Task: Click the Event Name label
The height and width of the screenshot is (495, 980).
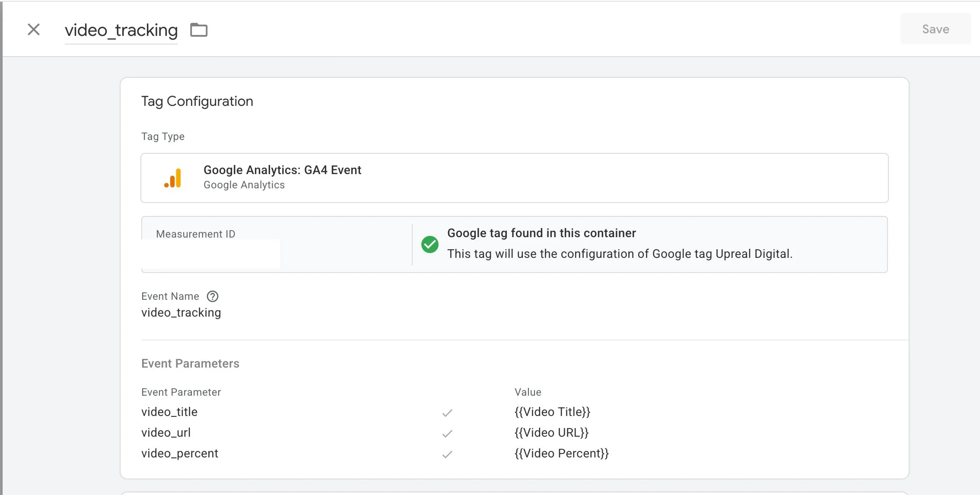Action: [x=170, y=296]
